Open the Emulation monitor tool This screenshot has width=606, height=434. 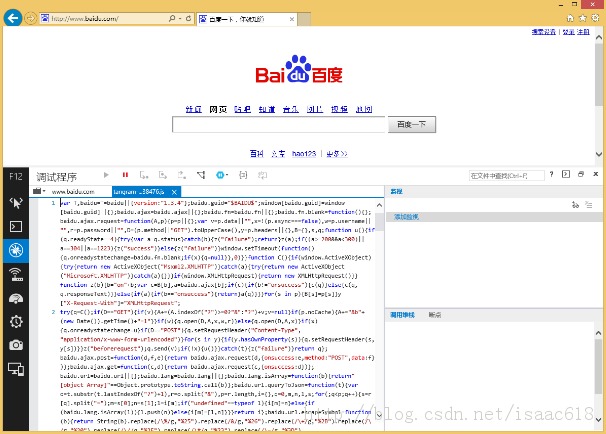coord(16,369)
